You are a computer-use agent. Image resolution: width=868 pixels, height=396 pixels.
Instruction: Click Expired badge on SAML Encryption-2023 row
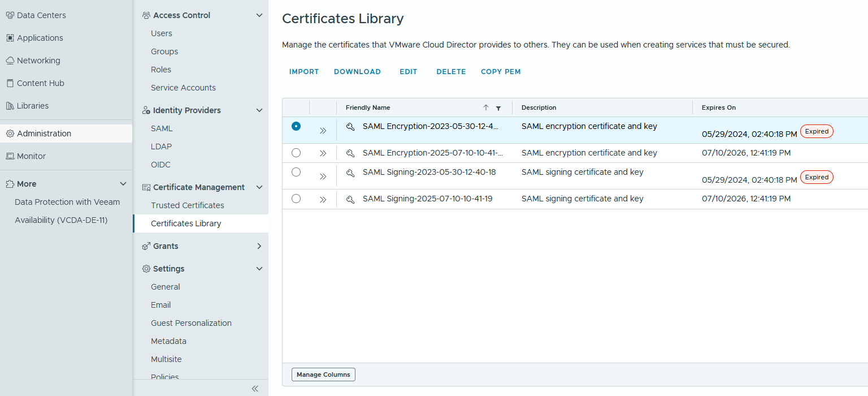tap(817, 131)
